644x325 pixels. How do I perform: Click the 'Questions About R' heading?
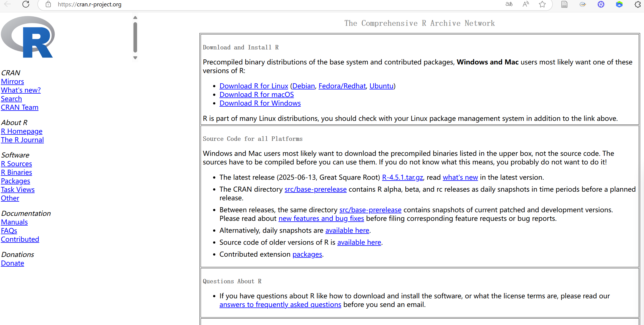[232, 281]
